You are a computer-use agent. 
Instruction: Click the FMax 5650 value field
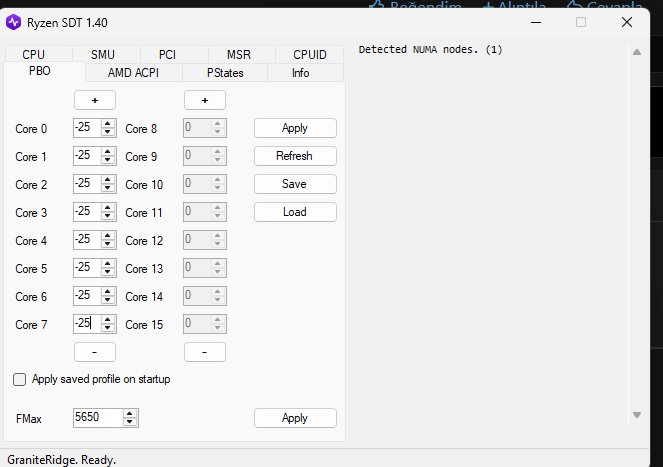coord(98,418)
